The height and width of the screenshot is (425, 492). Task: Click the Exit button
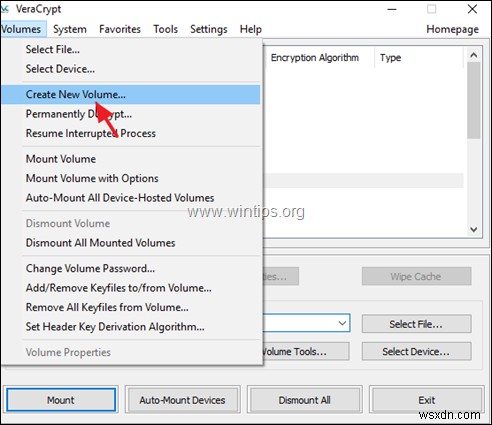(x=427, y=400)
